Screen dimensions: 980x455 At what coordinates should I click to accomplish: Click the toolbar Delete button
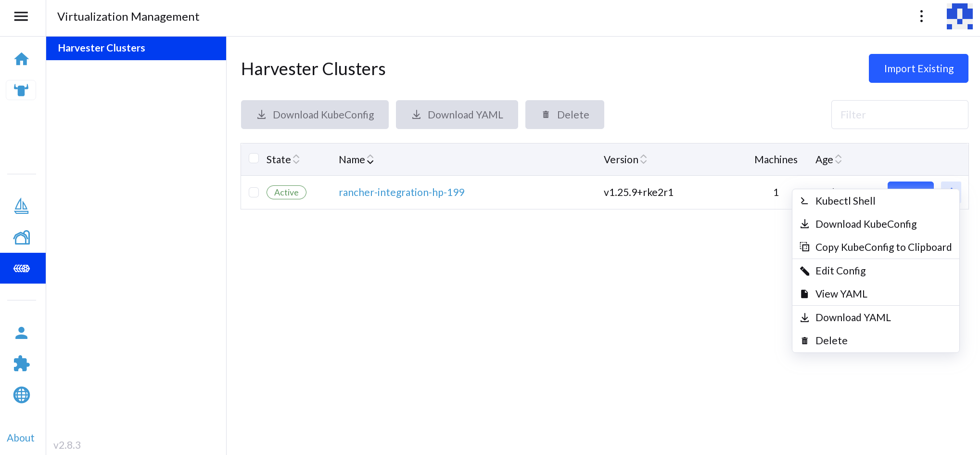(565, 115)
